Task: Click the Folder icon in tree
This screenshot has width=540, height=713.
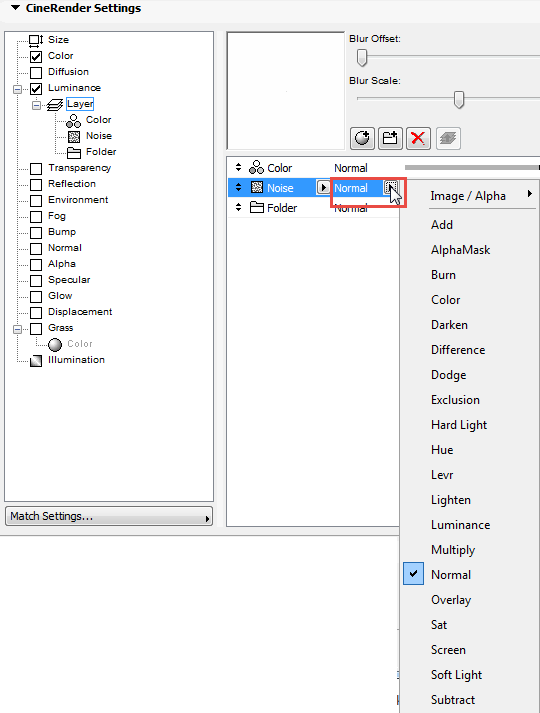Action: point(74,152)
